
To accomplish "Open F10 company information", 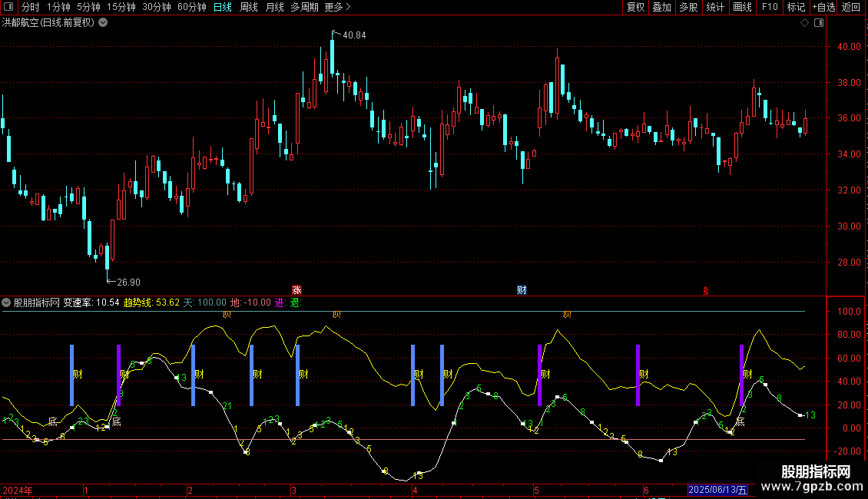I will (769, 7).
